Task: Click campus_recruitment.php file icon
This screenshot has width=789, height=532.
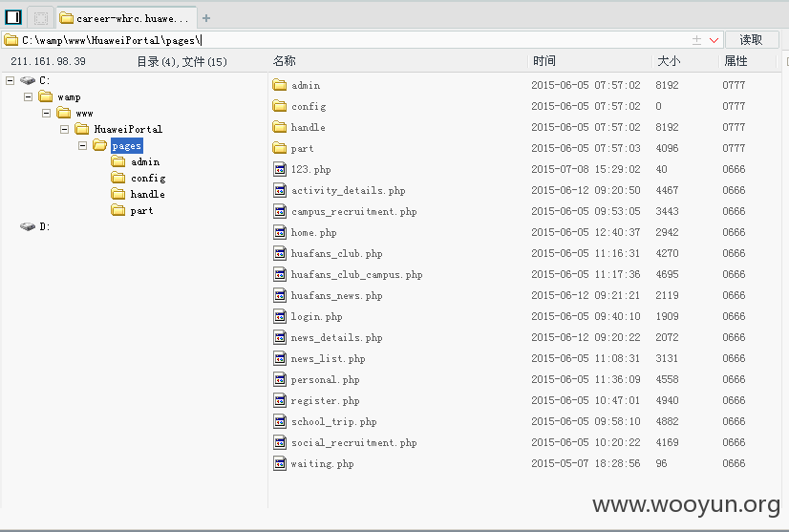Action: click(x=280, y=211)
